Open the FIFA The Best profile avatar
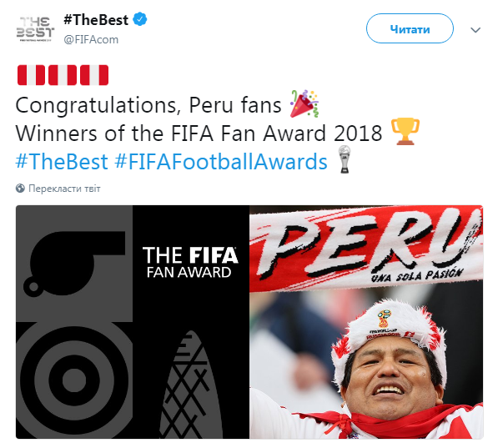 coord(34,29)
